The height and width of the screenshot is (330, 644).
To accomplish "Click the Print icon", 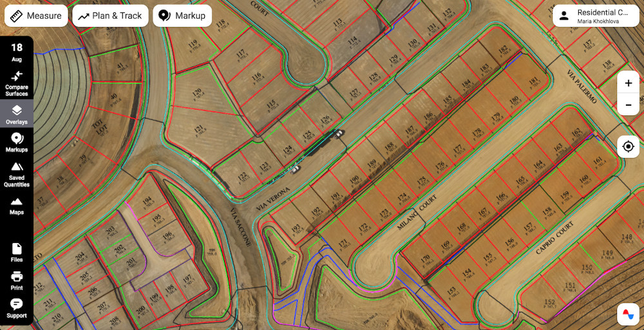I will click(17, 280).
